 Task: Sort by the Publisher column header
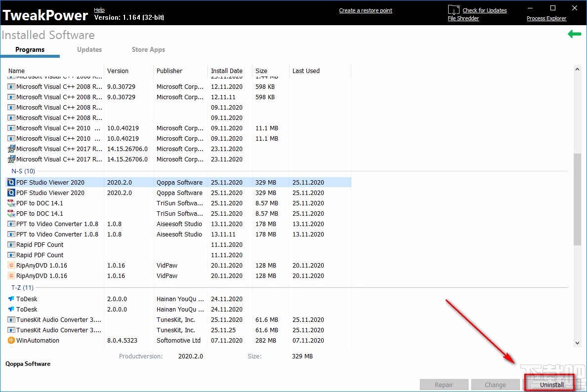pyautogui.click(x=169, y=71)
